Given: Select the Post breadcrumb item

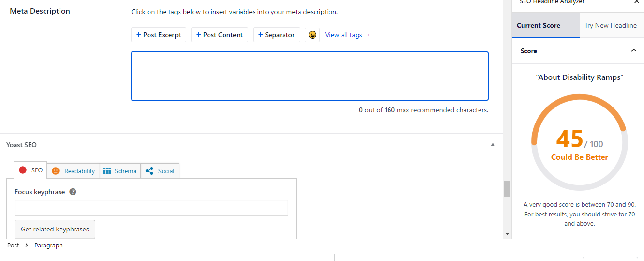Looking at the screenshot, I should click(13, 245).
